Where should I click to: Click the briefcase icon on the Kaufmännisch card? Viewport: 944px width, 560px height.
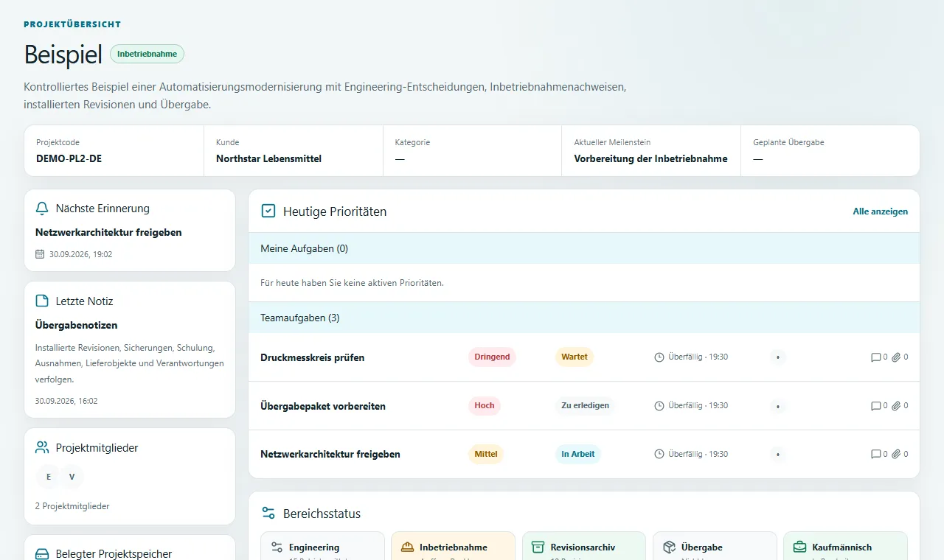pyautogui.click(x=799, y=547)
